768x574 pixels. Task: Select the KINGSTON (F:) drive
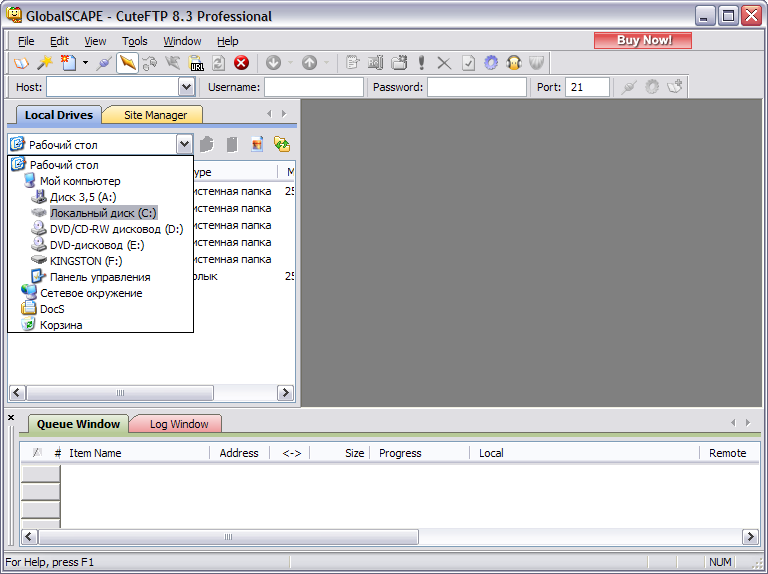(86, 261)
